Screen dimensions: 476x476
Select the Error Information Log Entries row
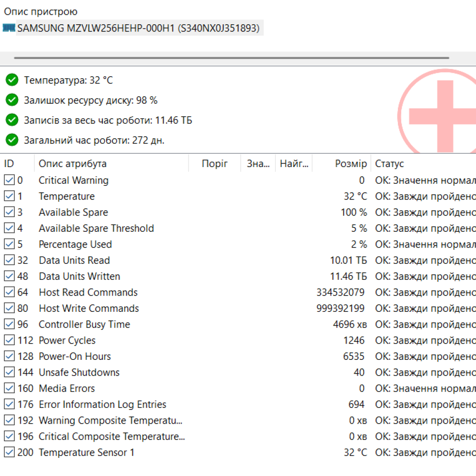(x=102, y=405)
